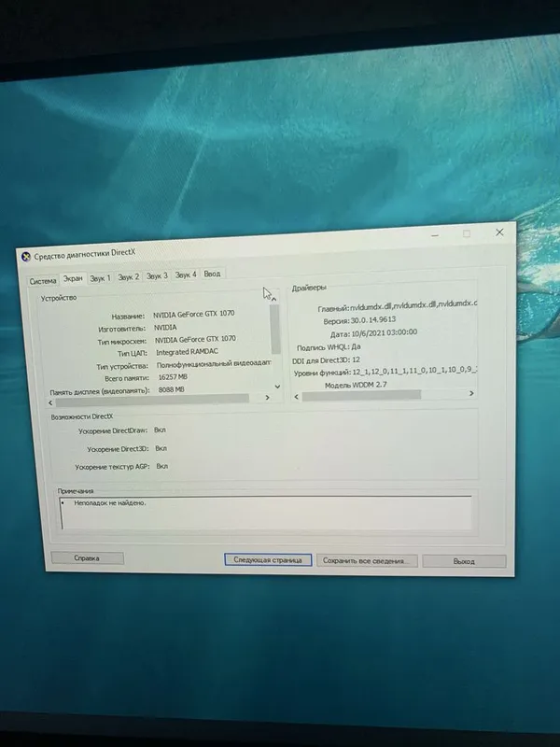Screen dimensions: 560x747
Task: Switch to the Звук 1 tab
Action: [100, 278]
